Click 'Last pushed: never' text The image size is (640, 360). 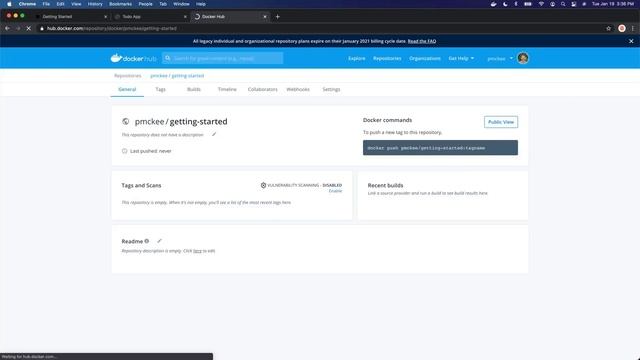click(151, 151)
